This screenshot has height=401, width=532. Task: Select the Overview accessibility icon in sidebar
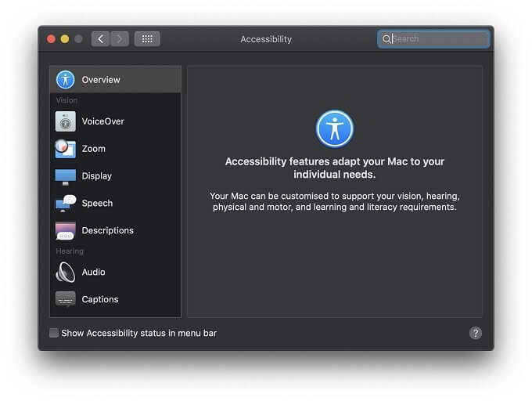click(x=65, y=80)
